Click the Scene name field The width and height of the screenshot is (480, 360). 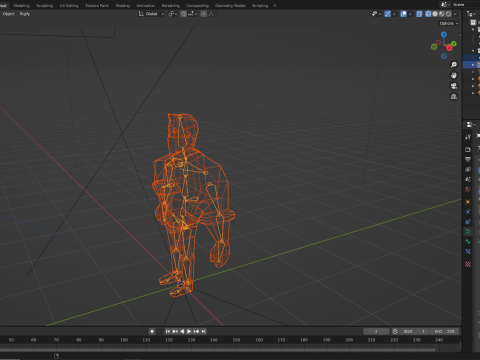point(466,4)
